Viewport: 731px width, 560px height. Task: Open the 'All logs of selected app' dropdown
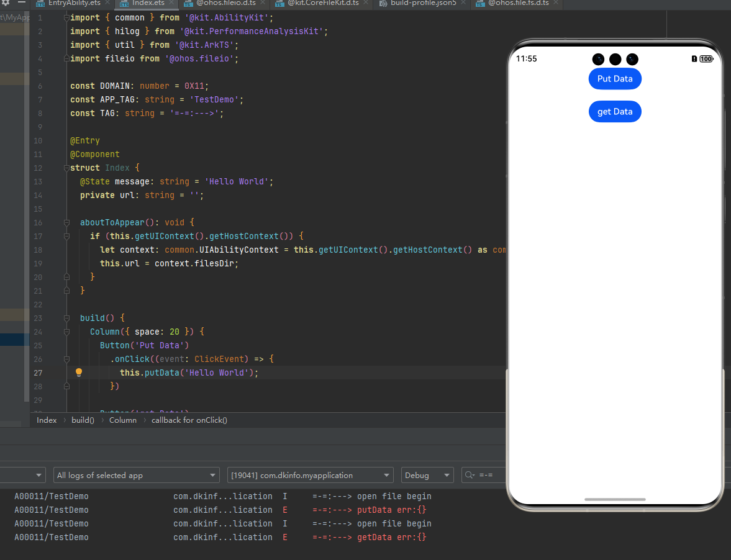[136, 476]
